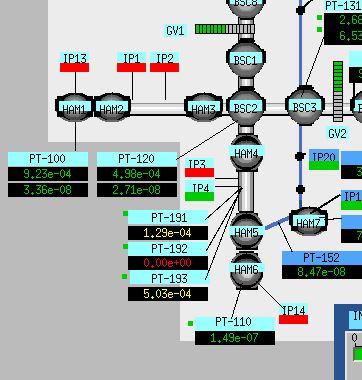The width and height of the screenshot is (362, 380).
Task: Select the HAM2 chamber sphere
Action: coord(112,107)
